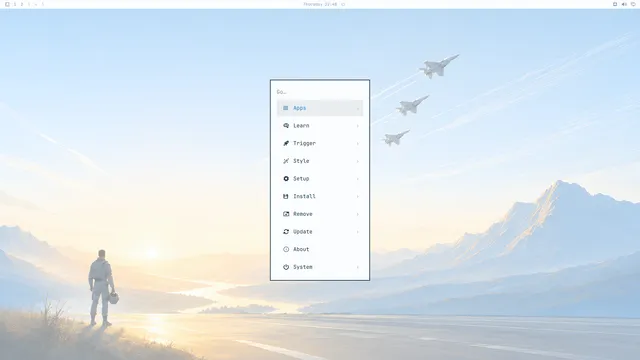Expand the Style submenu chevron
Viewport: 640px width, 360px height.
(358, 161)
